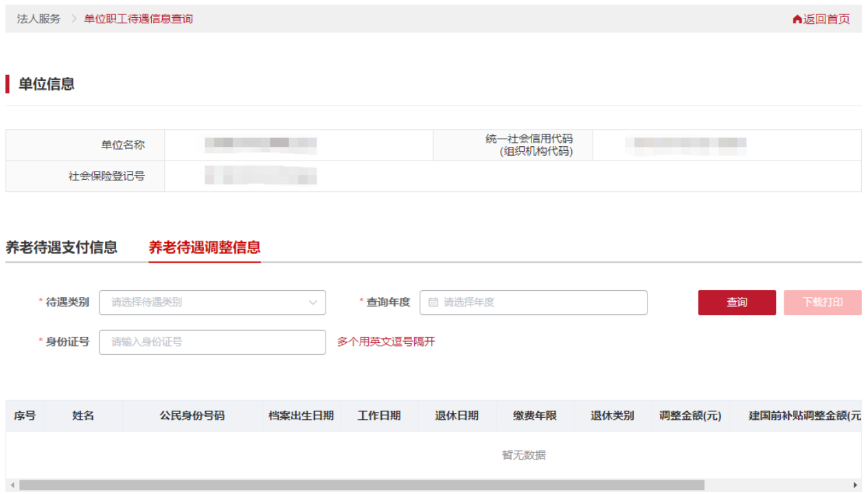Click the horizontal scrollbar thumb under table
868x494 pixels.
pos(361,485)
